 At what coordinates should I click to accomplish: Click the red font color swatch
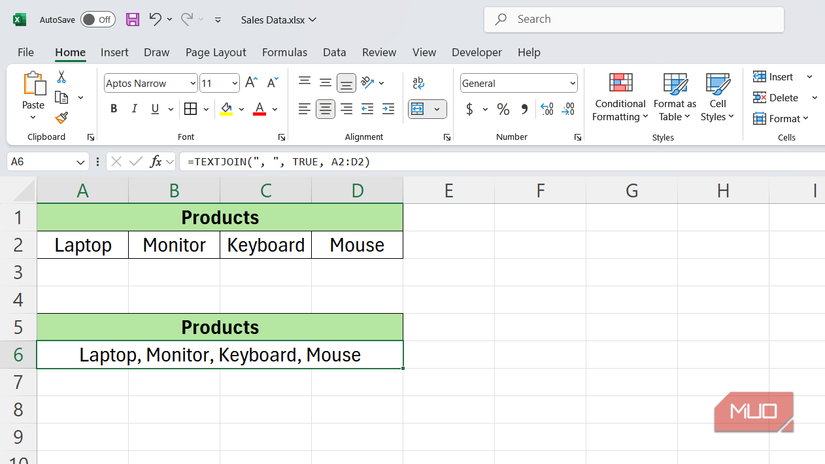260,109
